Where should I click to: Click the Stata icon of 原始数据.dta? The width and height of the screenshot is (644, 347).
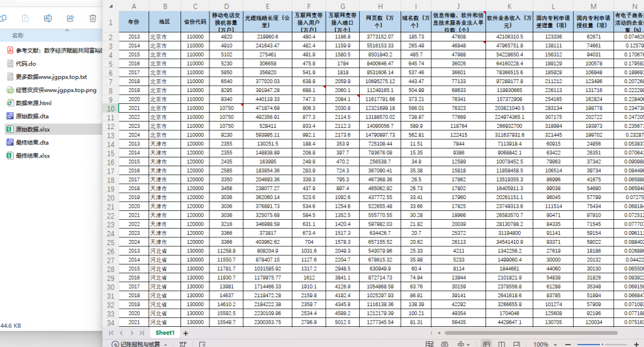[x=10, y=116]
